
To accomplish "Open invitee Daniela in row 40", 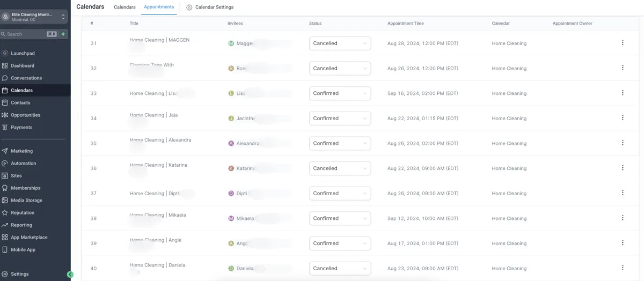I will click(x=240, y=268).
